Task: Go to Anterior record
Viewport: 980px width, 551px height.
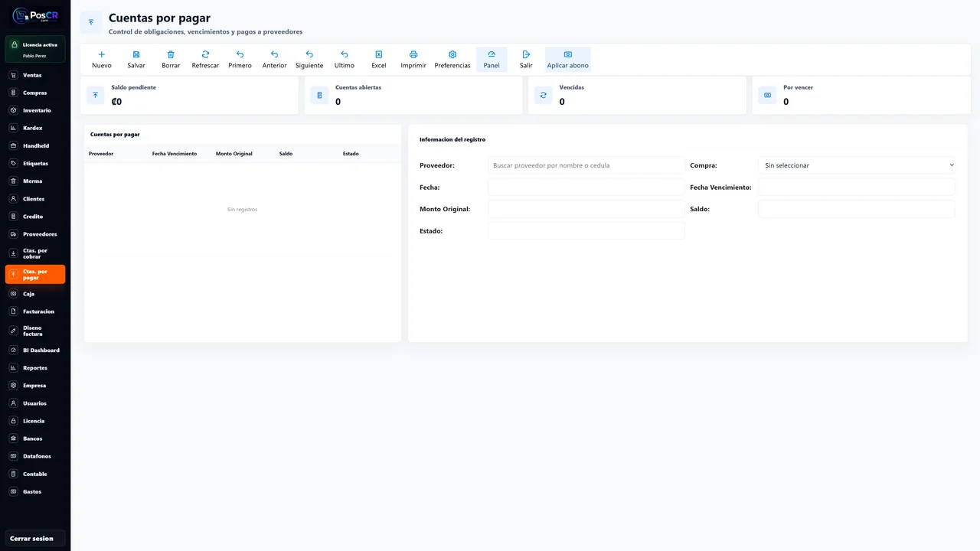Action: [274, 60]
